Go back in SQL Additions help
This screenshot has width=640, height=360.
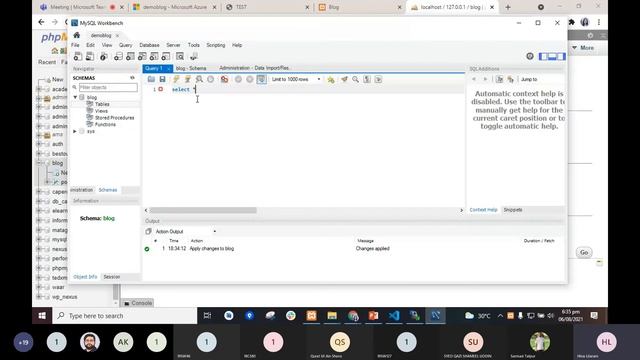[474, 79]
